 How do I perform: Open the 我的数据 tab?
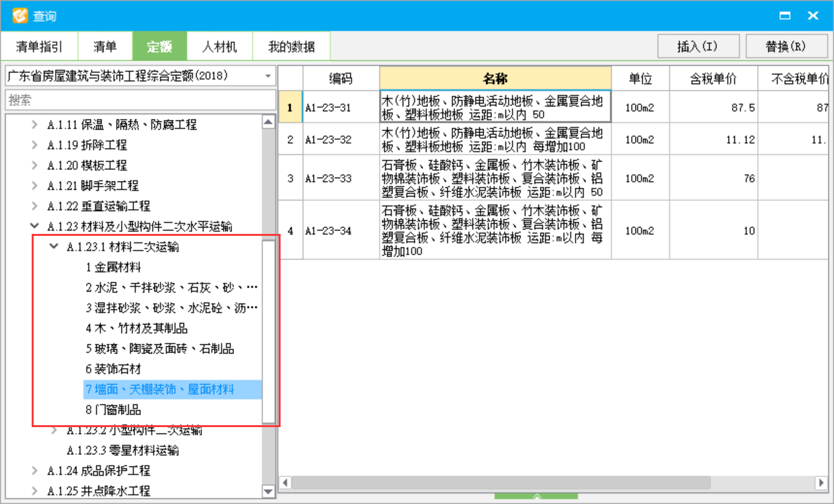(x=292, y=47)
